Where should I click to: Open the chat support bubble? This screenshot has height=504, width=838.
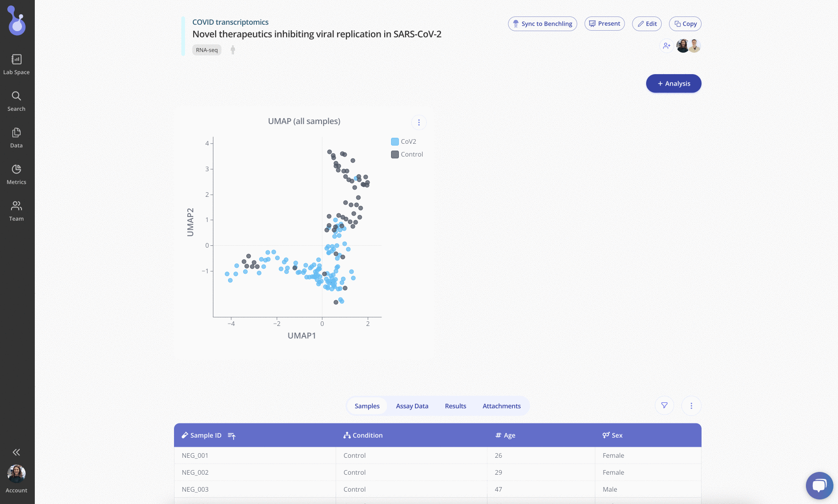[x=819, y=485]
